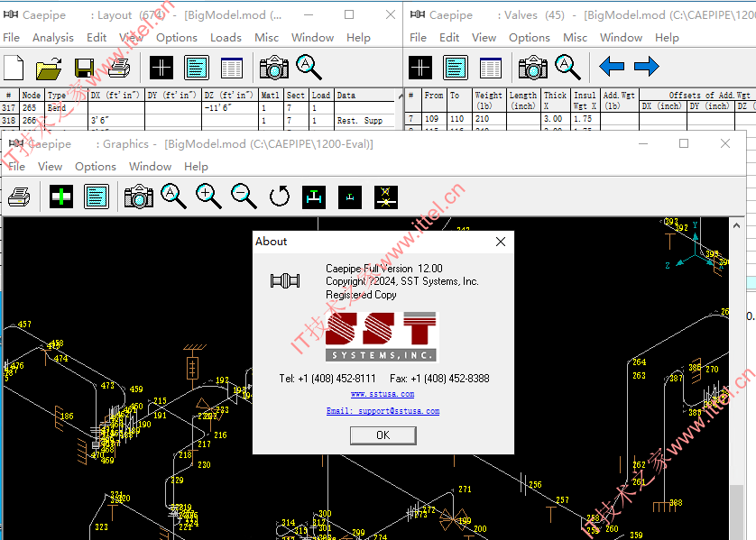Image resolution: width=756 pixels, height=540 pixels.
Task: Click the table list icon in Valves toolbar
Action: (491, 68)
